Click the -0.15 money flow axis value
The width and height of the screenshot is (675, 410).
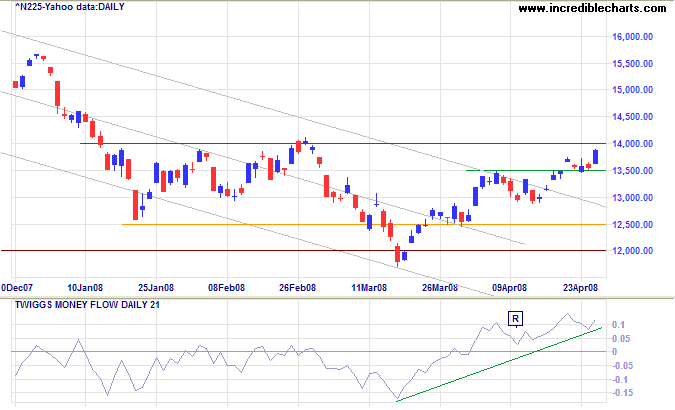[x=622, y=393]
